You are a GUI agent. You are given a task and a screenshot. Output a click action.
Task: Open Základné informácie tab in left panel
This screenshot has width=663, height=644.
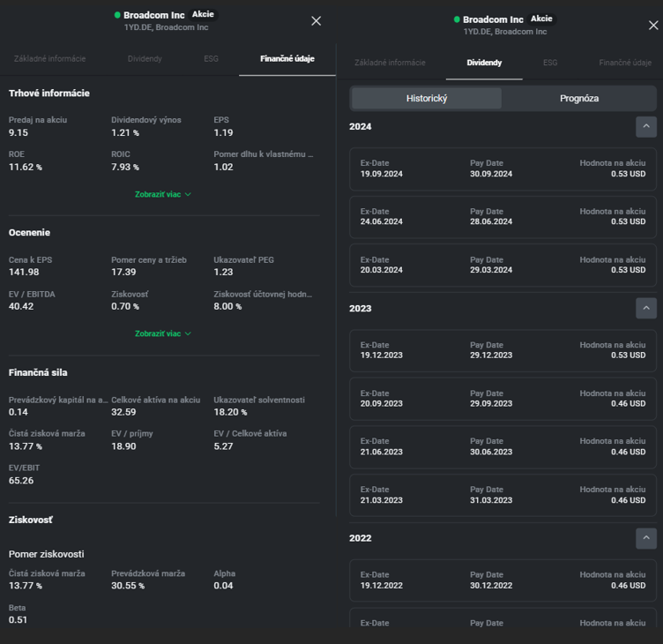[50, 59]
